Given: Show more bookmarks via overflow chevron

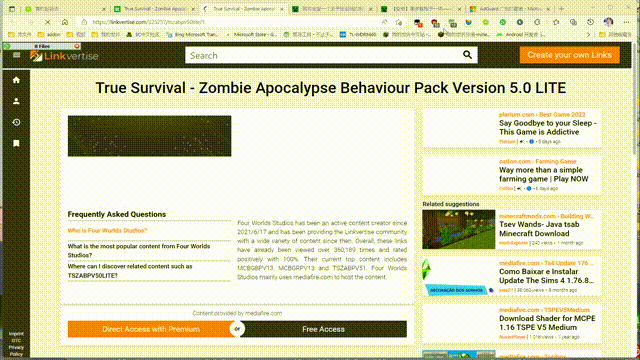Looking at the screenshot, I should click(588, 35).
